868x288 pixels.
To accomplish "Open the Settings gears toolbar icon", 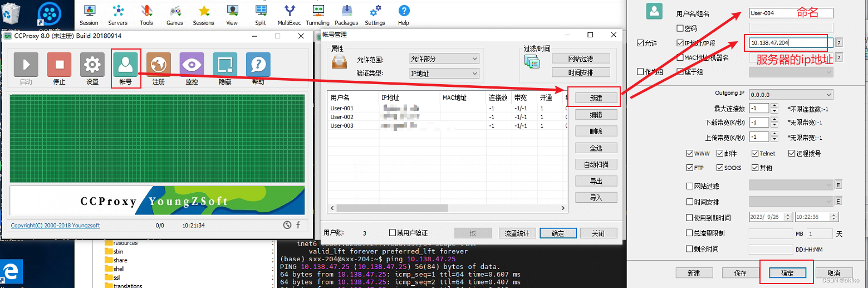I will point(375,15).
